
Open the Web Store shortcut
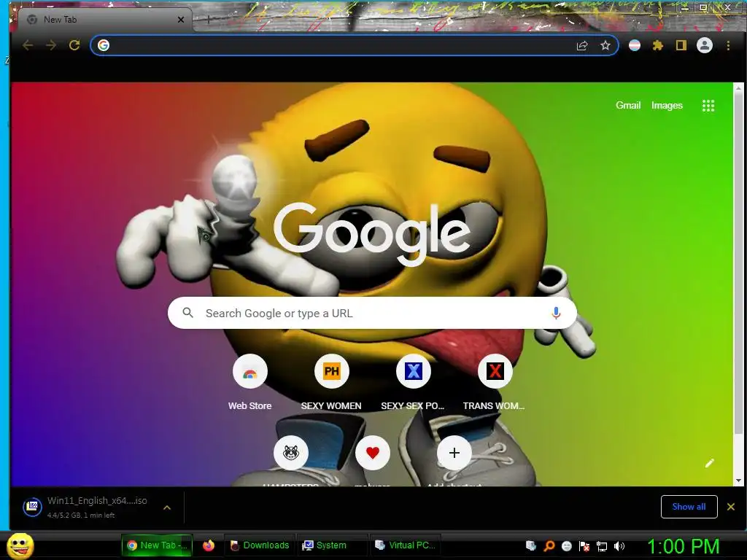point(250,371)
